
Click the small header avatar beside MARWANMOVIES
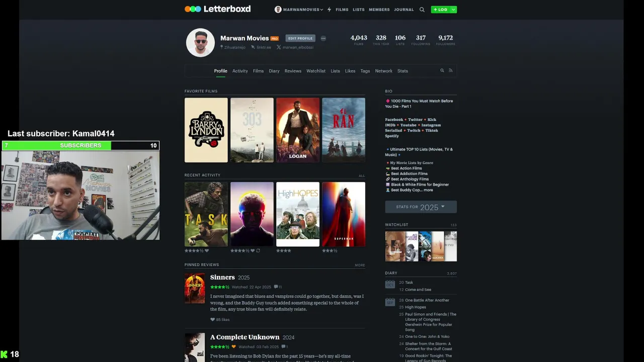pyautogui.click(x=278, y=10)
